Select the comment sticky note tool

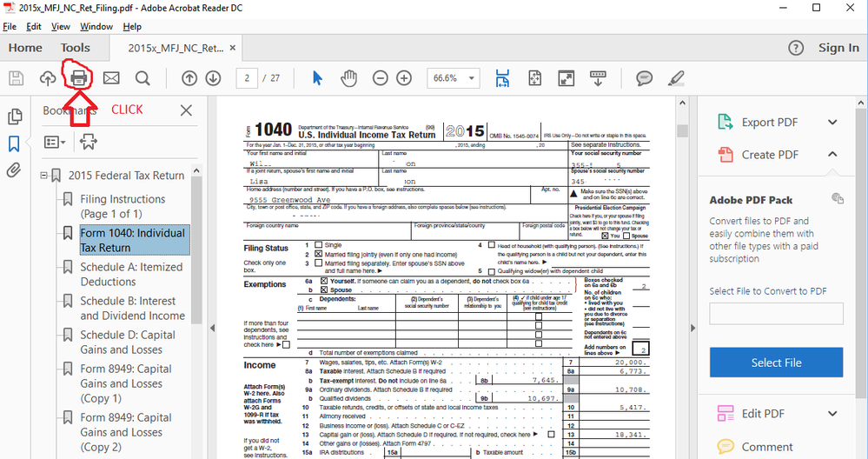tap(644, 78)
